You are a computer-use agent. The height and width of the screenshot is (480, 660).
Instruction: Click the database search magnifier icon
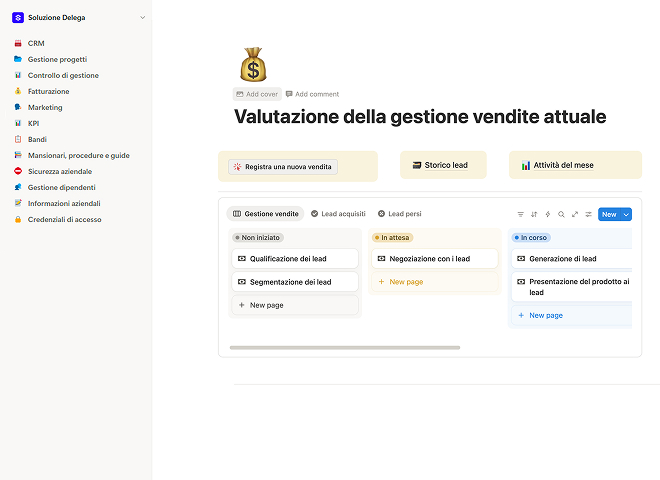tap(561, 214)
